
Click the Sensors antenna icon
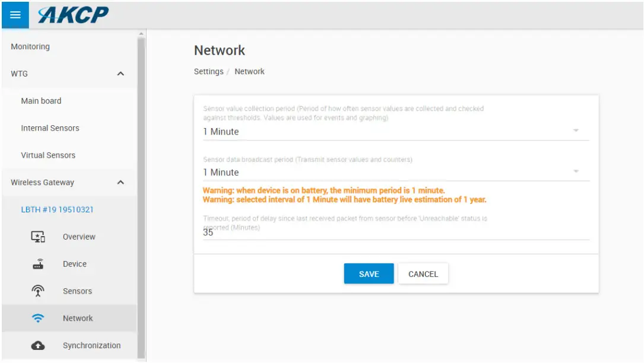click(38, 291)
